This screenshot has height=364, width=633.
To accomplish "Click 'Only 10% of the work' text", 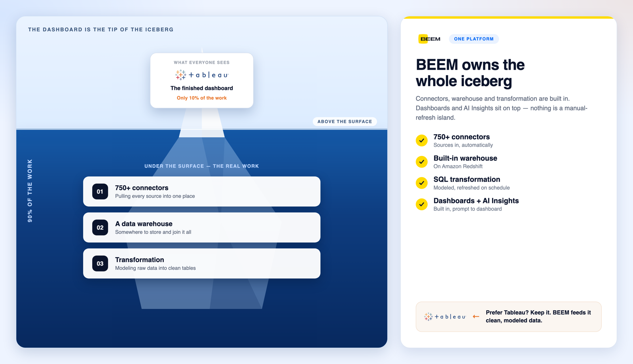I will [x=202, y=98].
